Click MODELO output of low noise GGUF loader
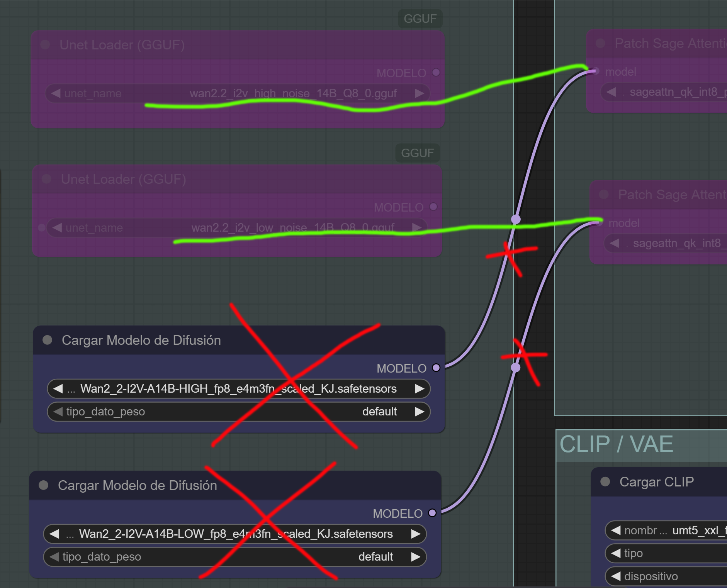This screenshot has height=588, width=727. point(433,207)
